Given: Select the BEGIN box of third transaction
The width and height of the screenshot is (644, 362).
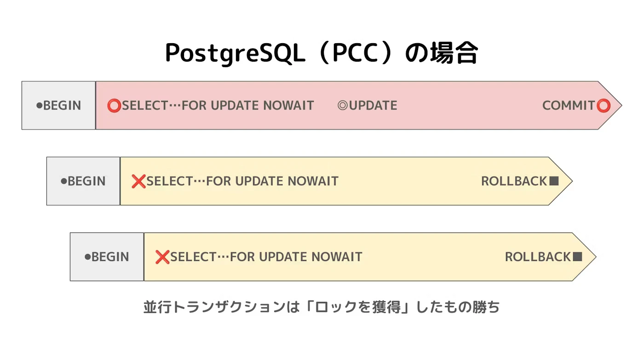Looking at the screenshot, I should click(107, 257).
